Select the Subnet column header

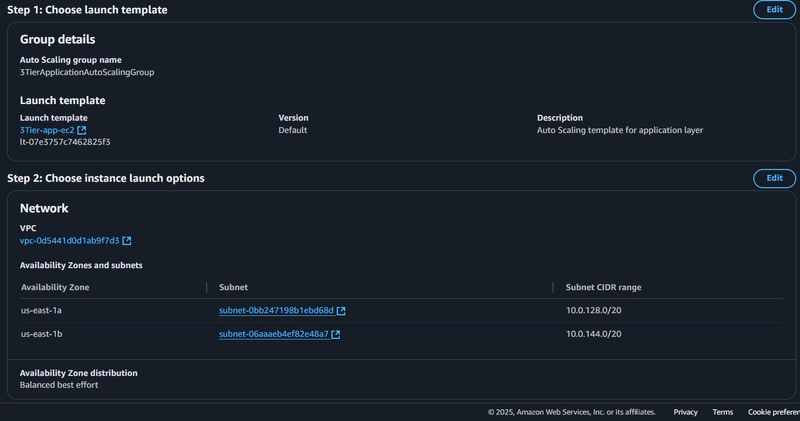[x=233, y=287]
